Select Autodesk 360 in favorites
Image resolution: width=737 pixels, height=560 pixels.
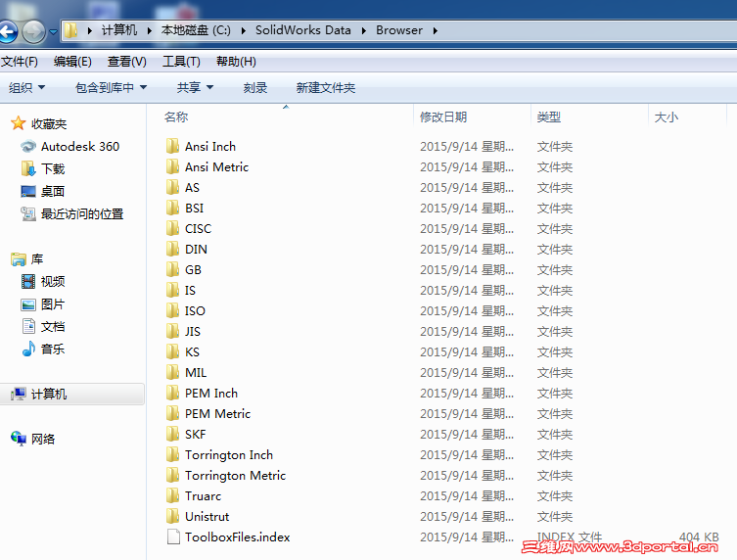pyautogui.click(x=80, y=147)
